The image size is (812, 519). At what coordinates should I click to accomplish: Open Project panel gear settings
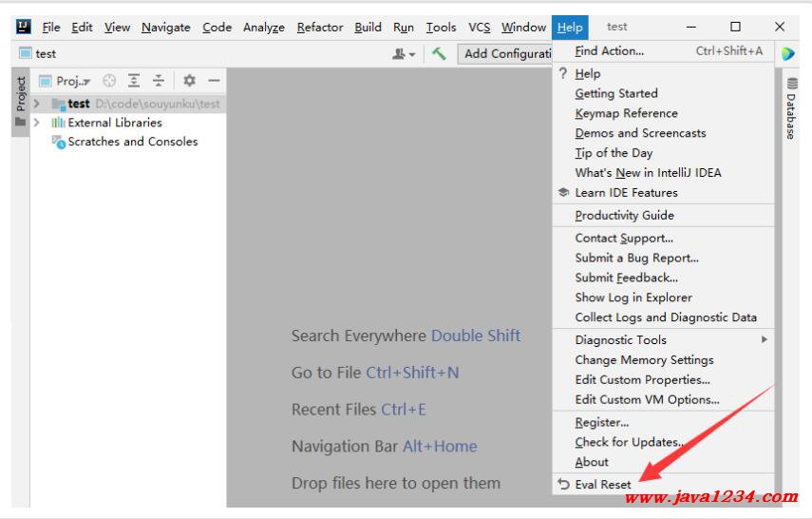point(189,82)
